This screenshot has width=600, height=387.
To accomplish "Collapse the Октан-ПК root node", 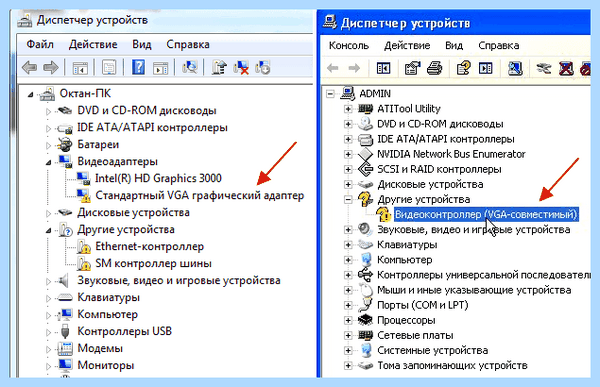I will point(31,94).
